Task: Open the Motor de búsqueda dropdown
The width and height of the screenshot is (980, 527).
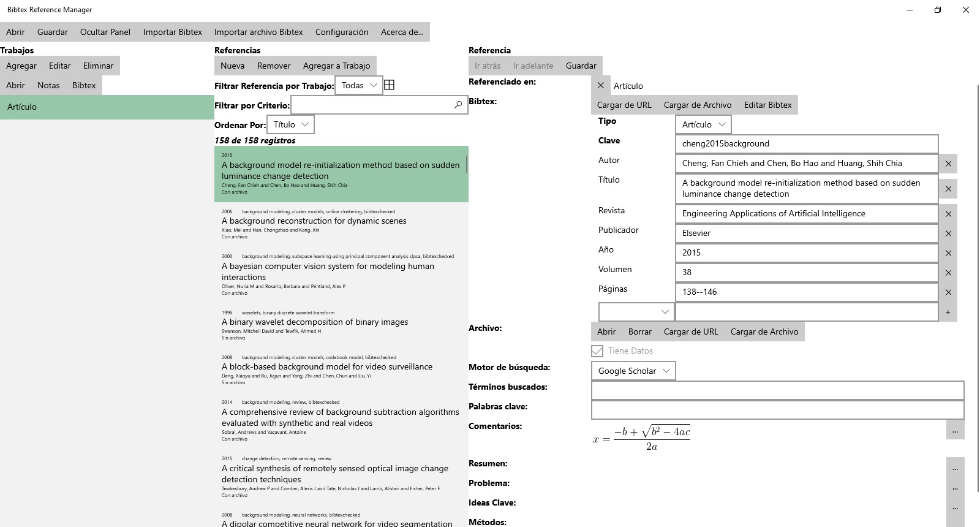Action: click(633, 371)
